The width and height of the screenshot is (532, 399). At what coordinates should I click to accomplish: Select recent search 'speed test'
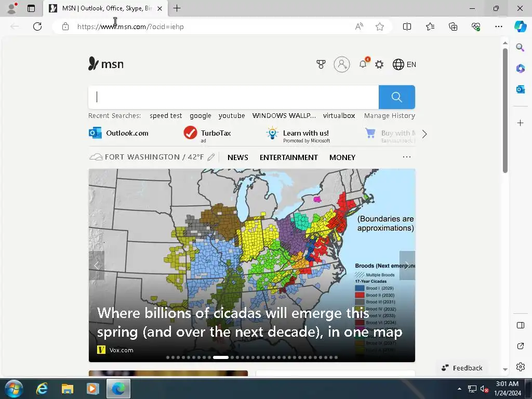[x=166, y=116]
